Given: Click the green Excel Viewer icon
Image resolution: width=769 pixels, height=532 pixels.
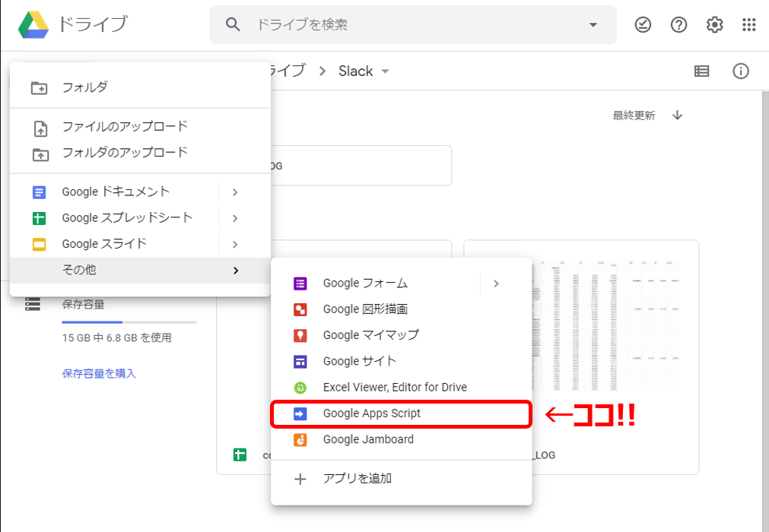Looking at the screenshot, I should coord(300,388).
